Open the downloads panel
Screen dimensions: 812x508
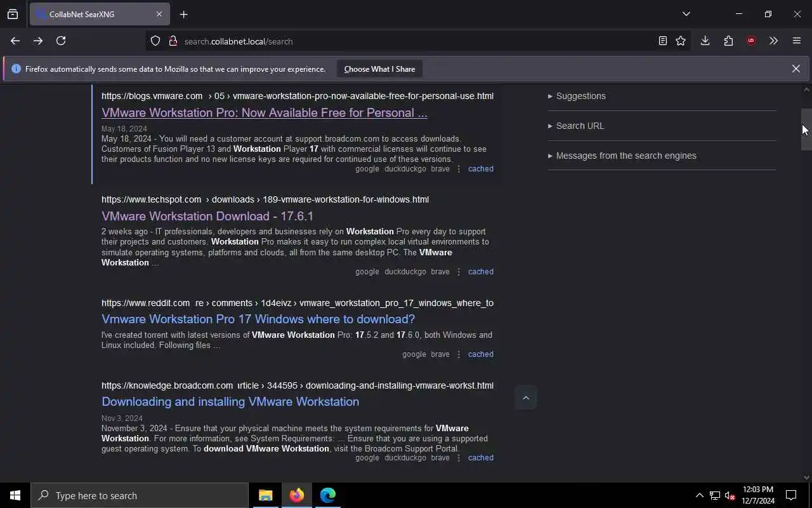(705, 41)
